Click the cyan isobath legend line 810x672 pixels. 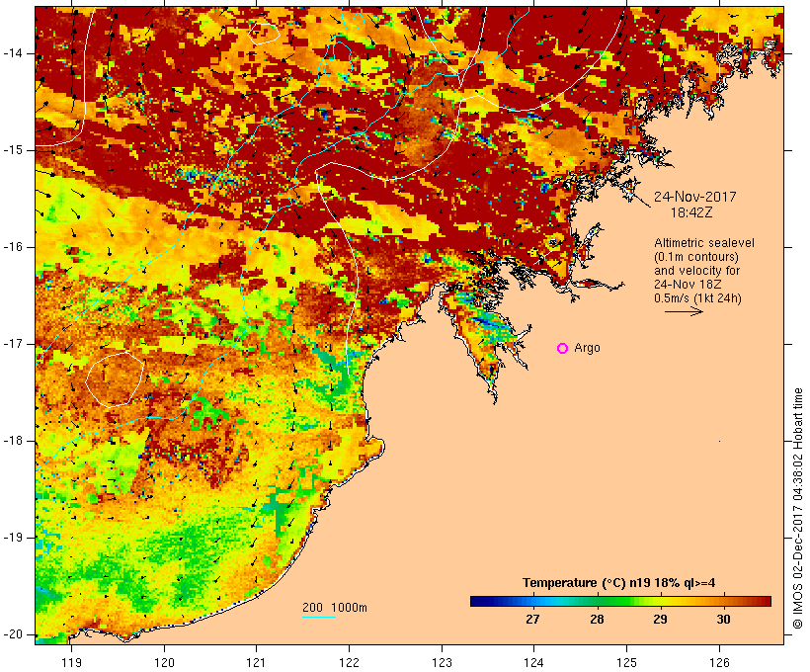click(x=319, y=617)
